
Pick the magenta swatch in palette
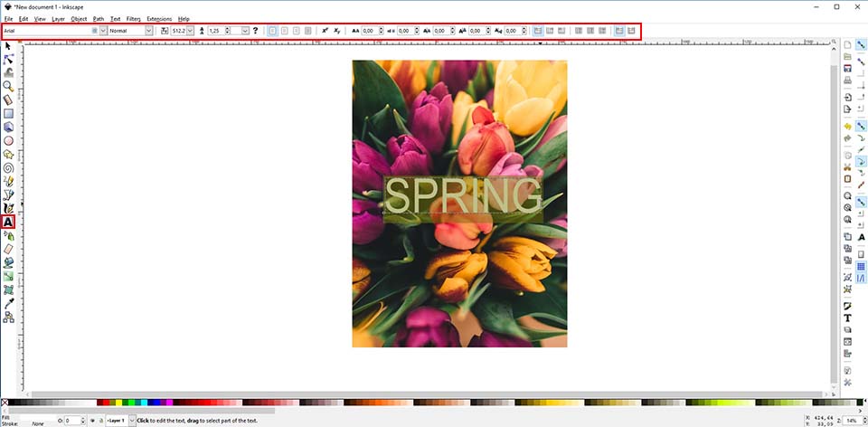(x=169, y=402)
